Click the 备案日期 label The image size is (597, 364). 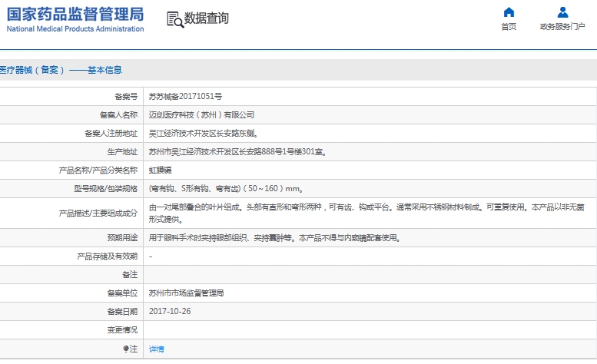click(122, 312)
